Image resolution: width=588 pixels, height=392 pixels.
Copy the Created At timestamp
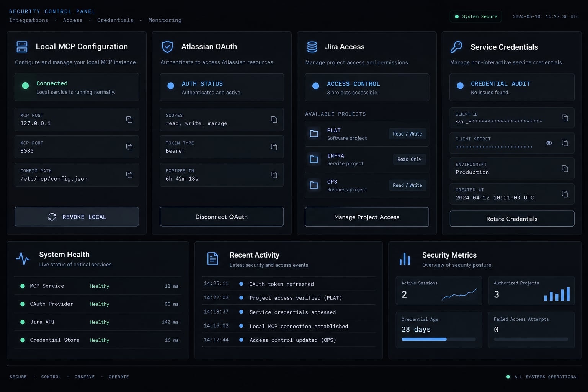pyautogui.click(x=565, y=194)
